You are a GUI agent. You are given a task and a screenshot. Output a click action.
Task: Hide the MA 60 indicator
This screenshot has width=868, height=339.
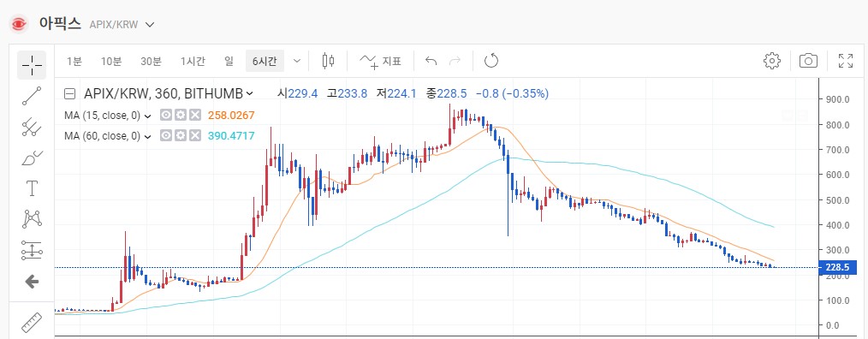point(165,136)
